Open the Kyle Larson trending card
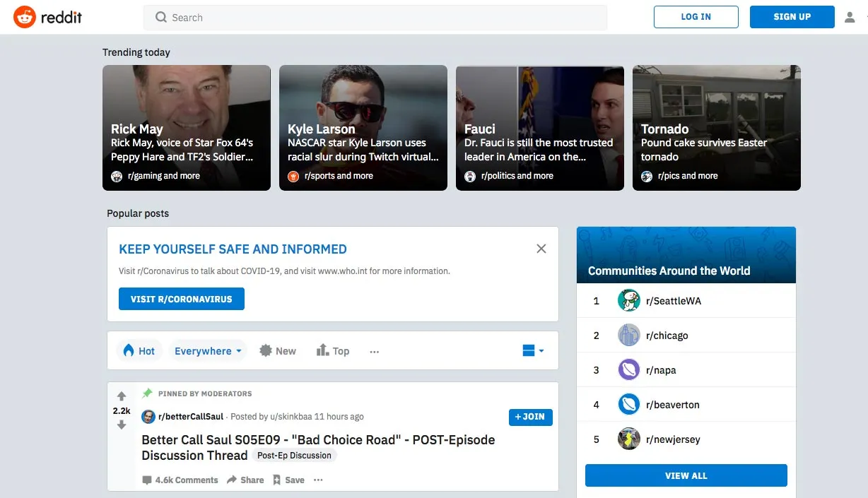The image size is (868, 498). point(363,128)
